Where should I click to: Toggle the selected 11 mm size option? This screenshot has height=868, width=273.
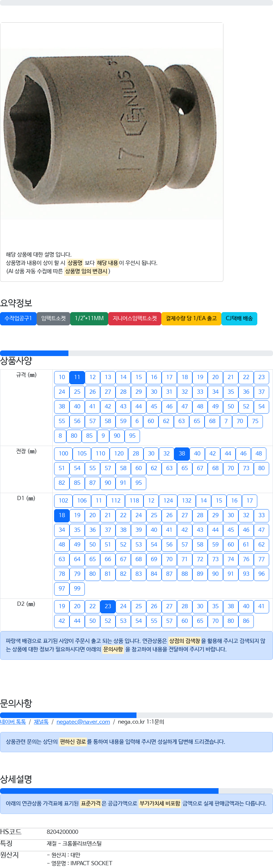(77, 377)
